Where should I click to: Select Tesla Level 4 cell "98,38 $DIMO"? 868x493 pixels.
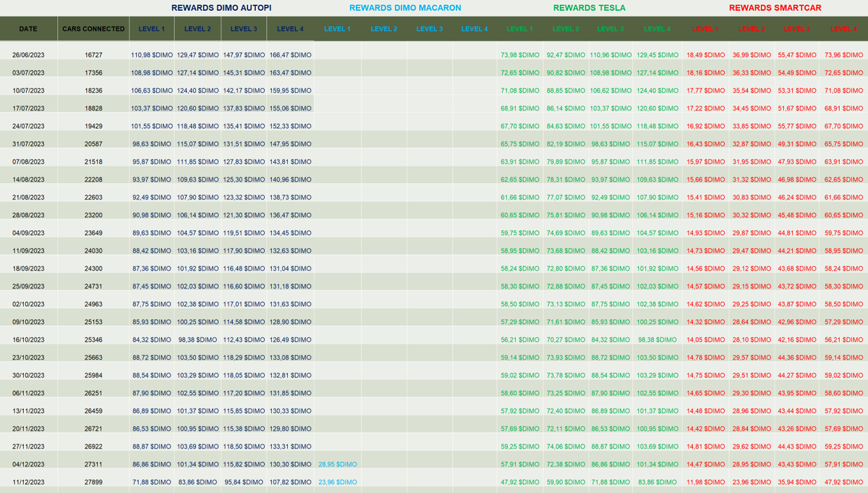coord(657,340)
